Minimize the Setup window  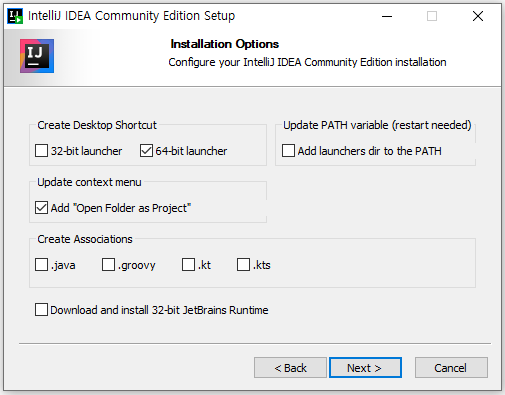(387, 16)
